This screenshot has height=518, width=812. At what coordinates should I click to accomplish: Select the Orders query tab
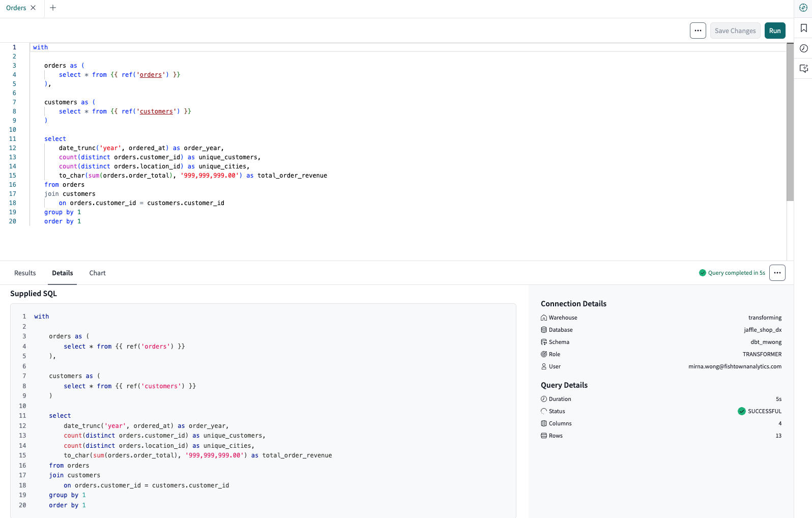(x=16, y=8)
